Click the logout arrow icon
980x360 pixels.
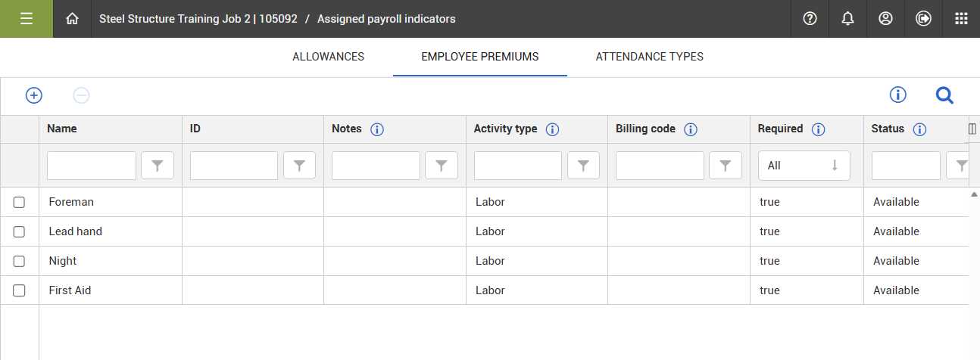[923, 19]
